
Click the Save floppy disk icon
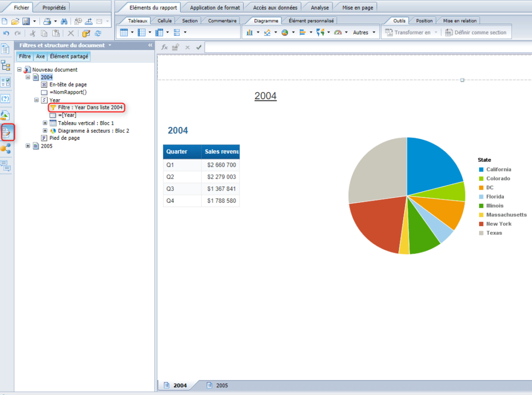[x=25, y=21]
